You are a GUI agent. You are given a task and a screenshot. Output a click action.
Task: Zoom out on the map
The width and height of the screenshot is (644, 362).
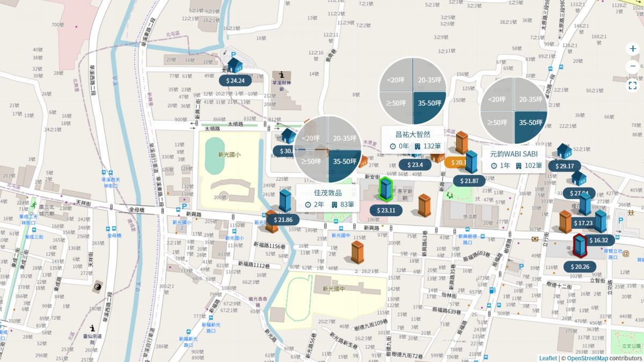[633, 67]
